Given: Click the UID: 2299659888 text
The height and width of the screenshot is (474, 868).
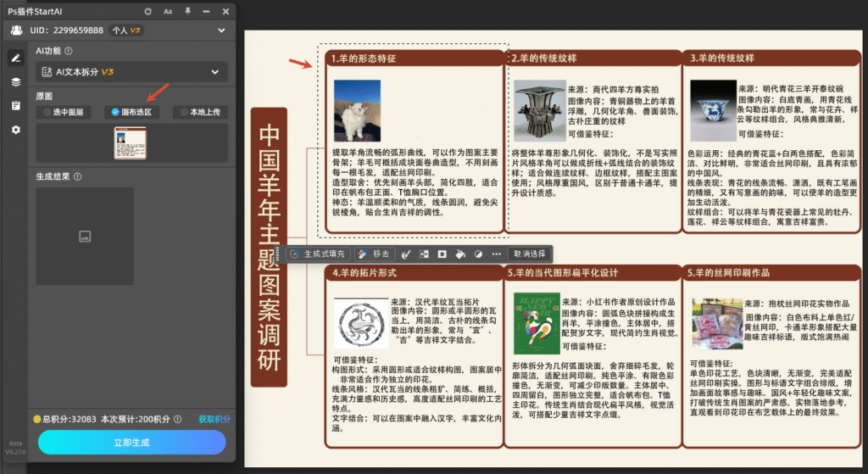Looking at the screenshot, I should coord(66,31).
